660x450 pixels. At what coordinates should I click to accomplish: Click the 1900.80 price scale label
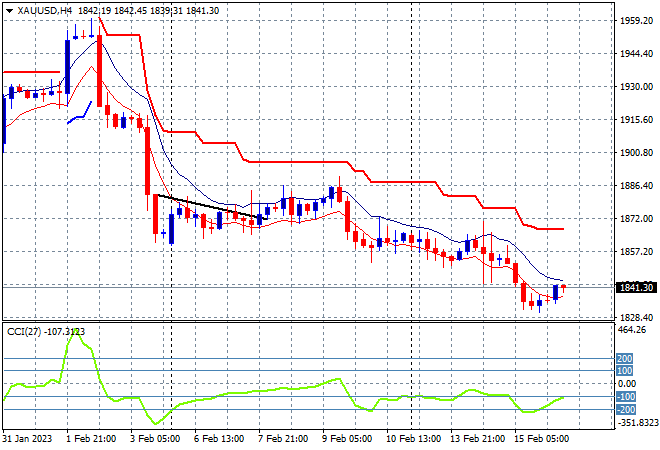[x=636, y=152]
